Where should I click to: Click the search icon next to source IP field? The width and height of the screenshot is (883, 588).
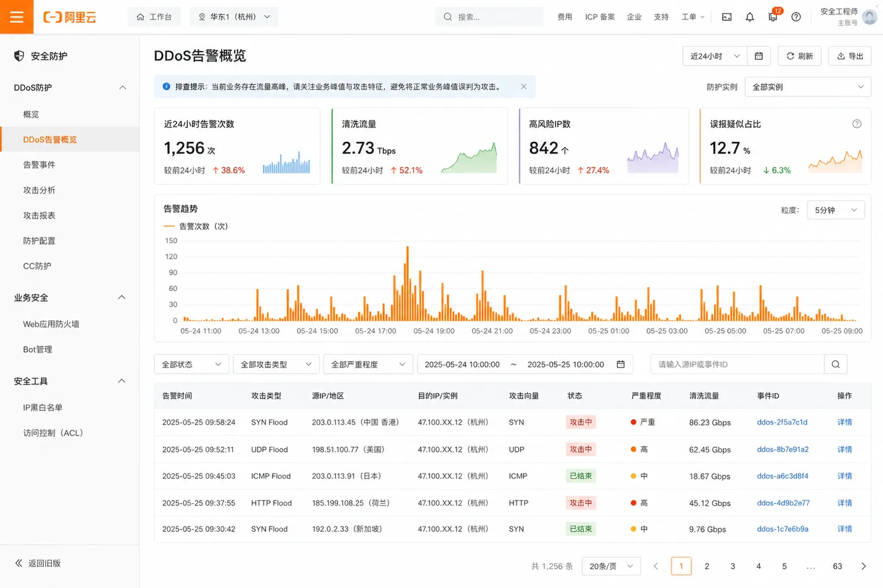(x=836, y=364)
